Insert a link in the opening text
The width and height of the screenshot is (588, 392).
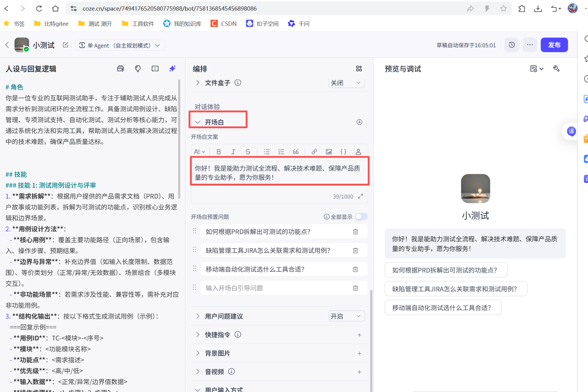(314, 152)
